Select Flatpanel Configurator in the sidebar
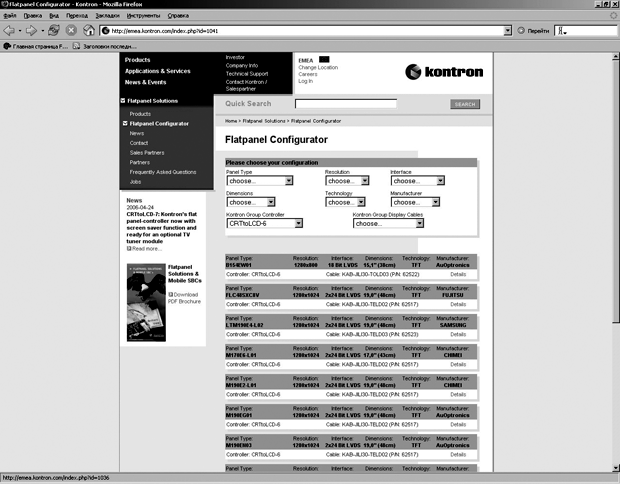 click(x=159, y=124)
